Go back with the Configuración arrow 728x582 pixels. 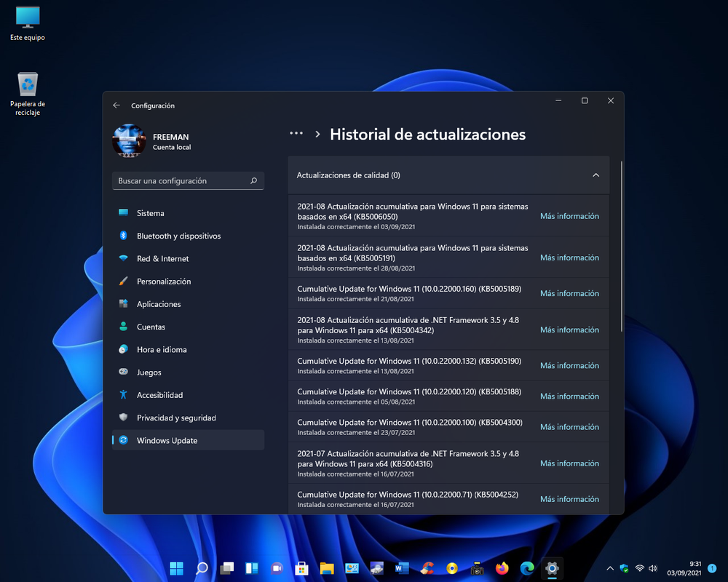tap(116, 105)
